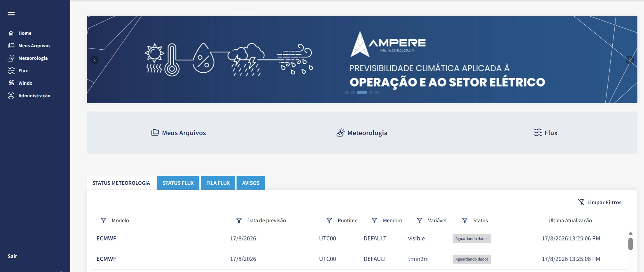Open the Status column filter
This screenshot has width=644, height=272.
tap(465, 221)
